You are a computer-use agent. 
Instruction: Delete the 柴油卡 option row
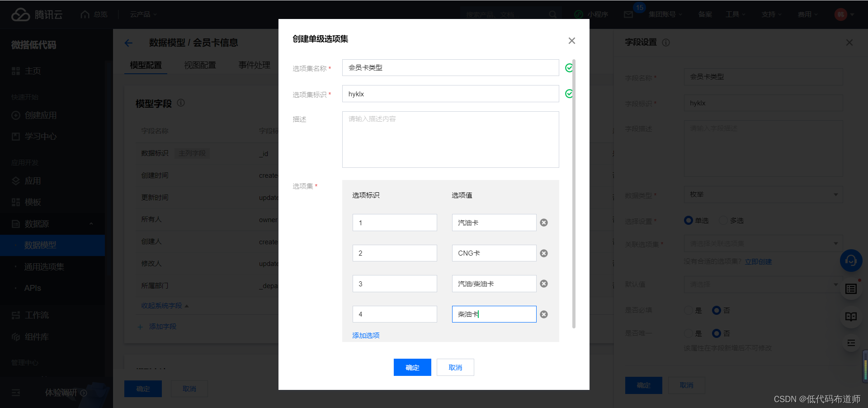[544, 314]
